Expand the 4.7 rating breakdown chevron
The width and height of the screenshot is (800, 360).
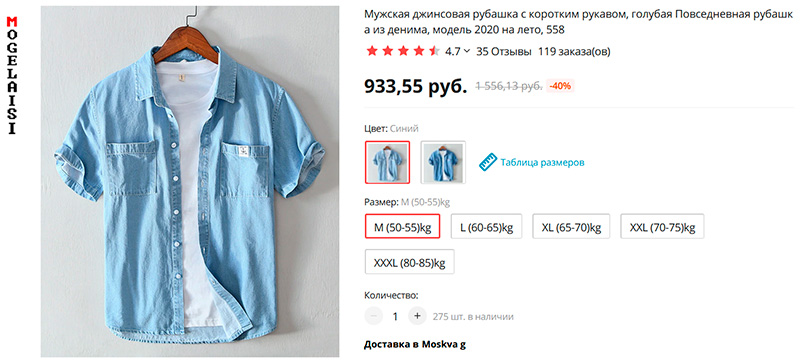click(x=467, y=51)
